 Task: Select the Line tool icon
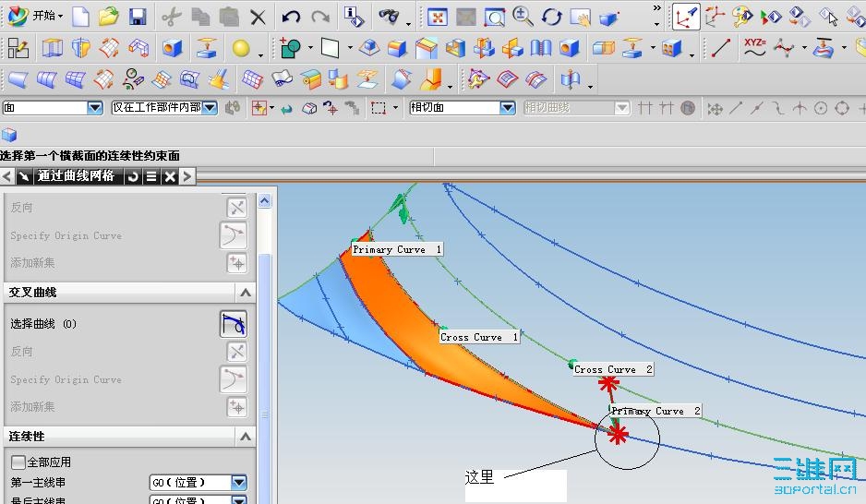tap(721, 49)
